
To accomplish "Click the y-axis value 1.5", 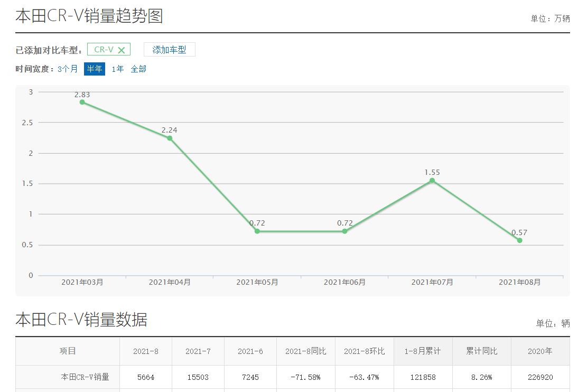I will pyautogui.click(x=27, y=183).
